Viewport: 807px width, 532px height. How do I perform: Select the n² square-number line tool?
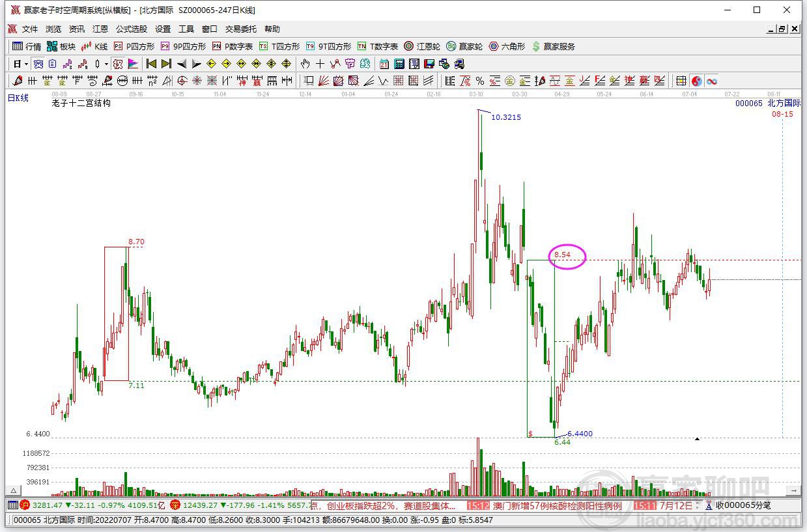point(152,81)
